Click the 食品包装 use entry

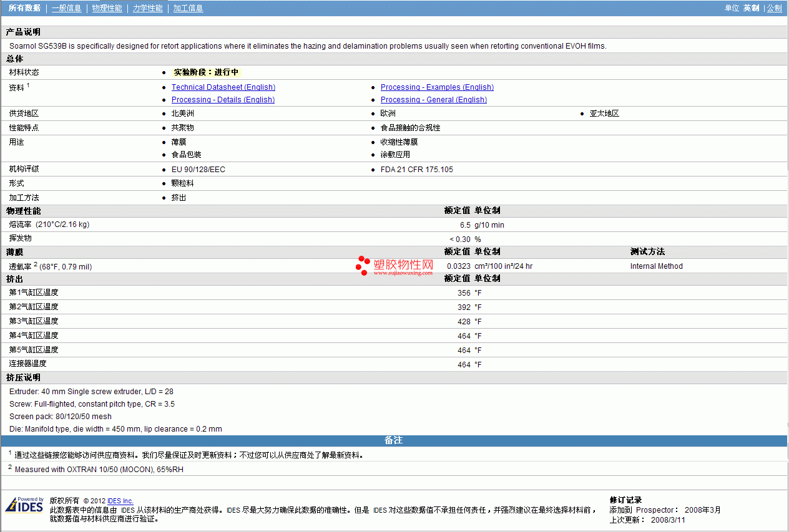187,155
